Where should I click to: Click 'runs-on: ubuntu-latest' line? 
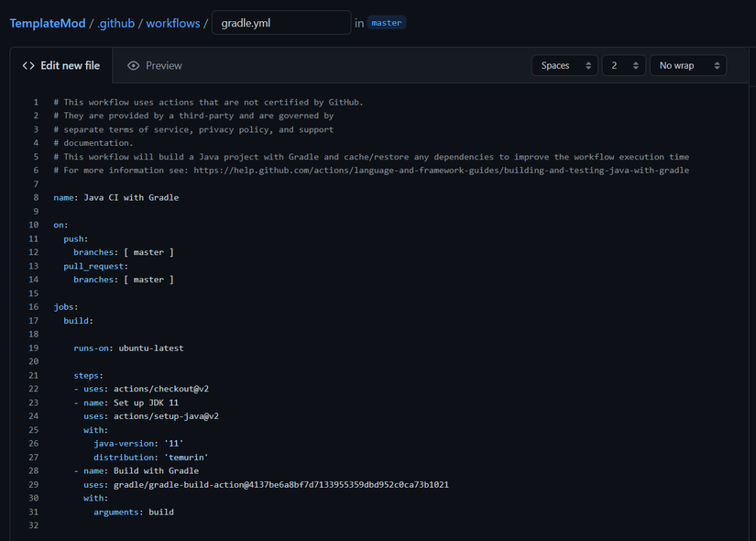(128, 348)
